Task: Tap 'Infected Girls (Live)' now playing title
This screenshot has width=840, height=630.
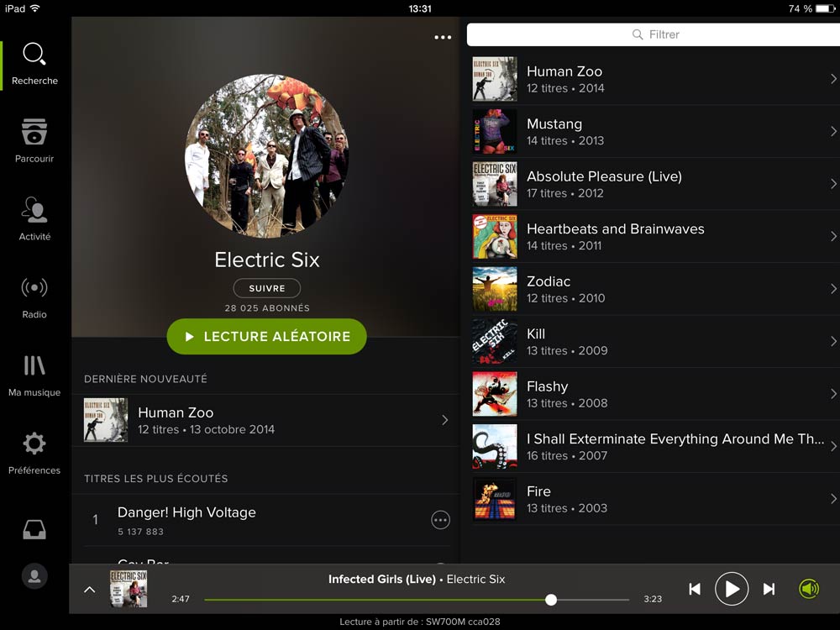Action: coord(381,579)
